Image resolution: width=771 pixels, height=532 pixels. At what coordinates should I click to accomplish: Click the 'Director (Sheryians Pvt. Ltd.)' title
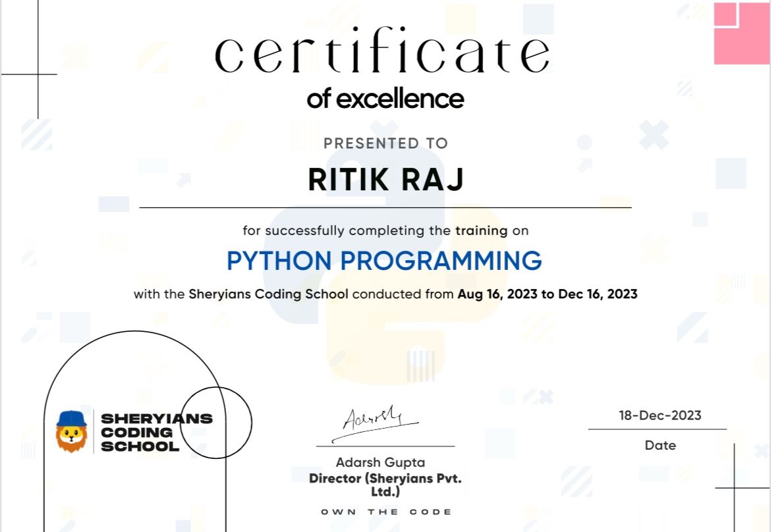coord(385,485)
